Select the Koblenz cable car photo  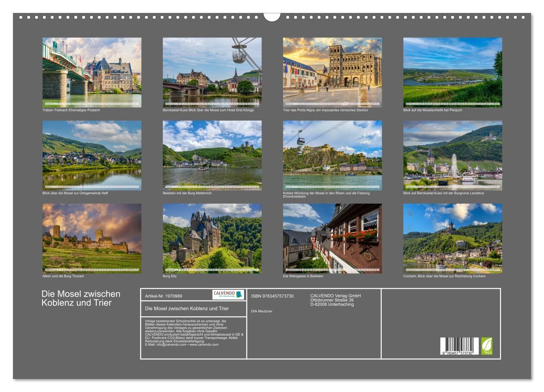coord(332,155)
